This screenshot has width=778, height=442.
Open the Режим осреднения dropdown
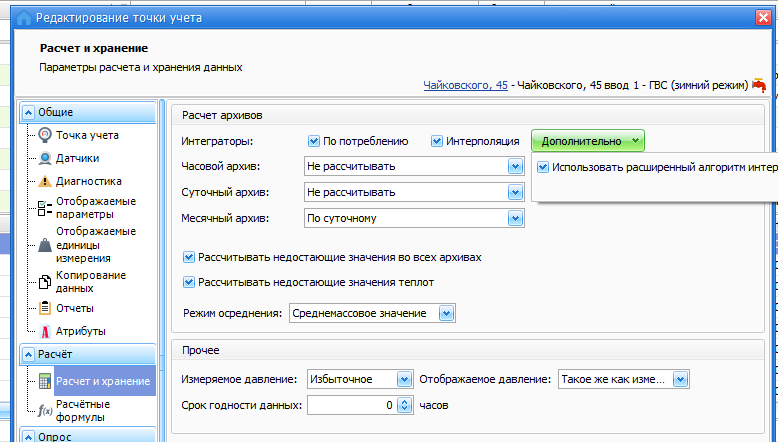446,314
